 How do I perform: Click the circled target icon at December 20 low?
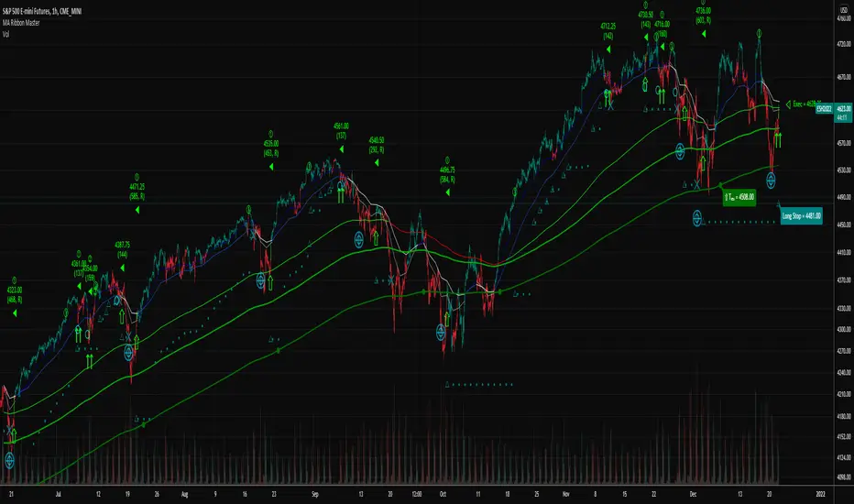tap(771, 180)
